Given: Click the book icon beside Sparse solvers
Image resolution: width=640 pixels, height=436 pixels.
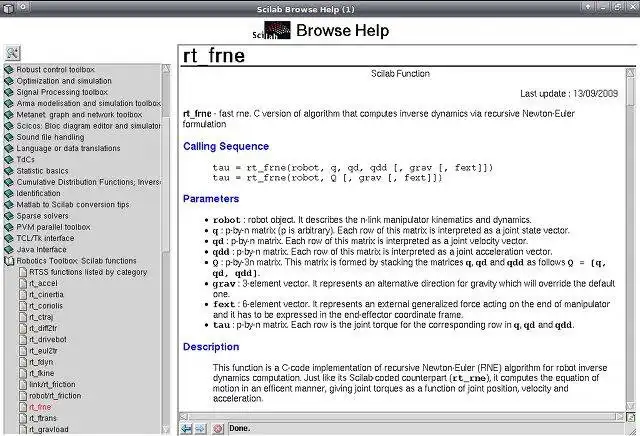Looking at the screenshot, I should [9, 216].
